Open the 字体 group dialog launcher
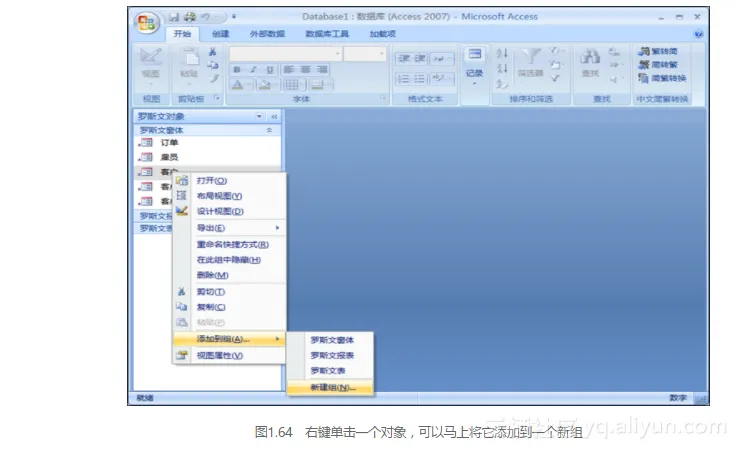The height and width of the screenshot is (450, 738). click(383, 98)
